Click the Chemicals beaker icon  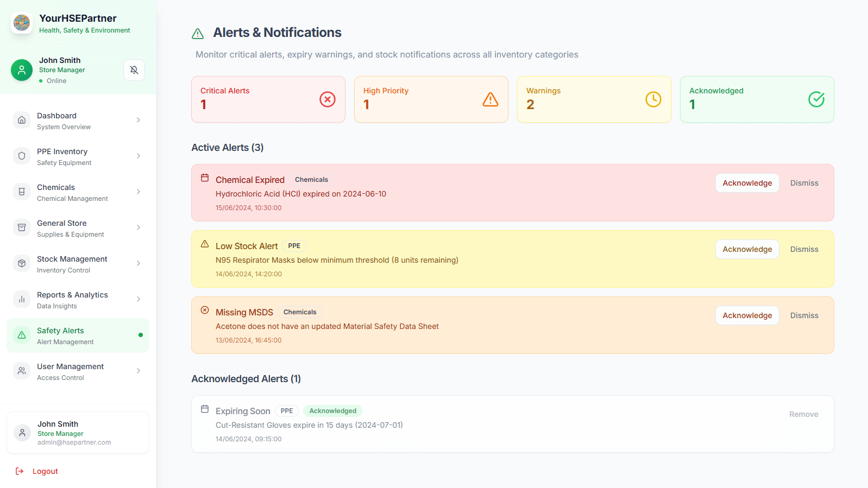pyautogui.click(x=22, y=192)
